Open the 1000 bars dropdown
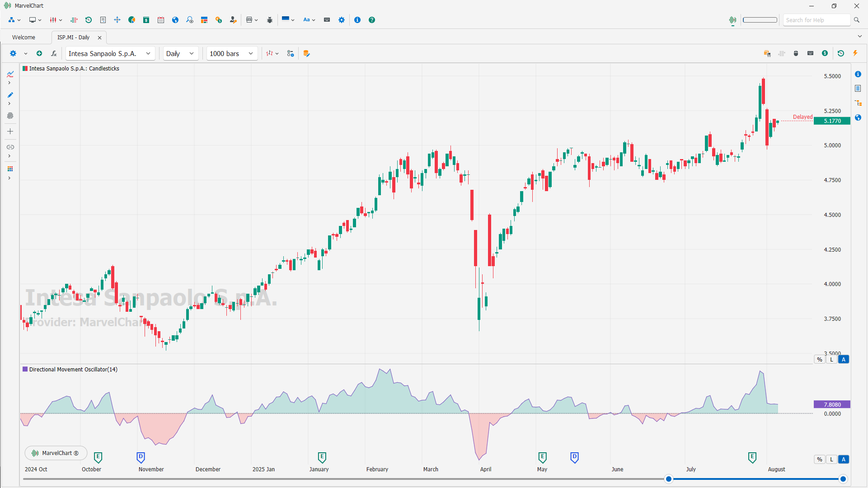The width and height of the screenshot is (868, 488). pyautogui.click(x=232, y=53)
